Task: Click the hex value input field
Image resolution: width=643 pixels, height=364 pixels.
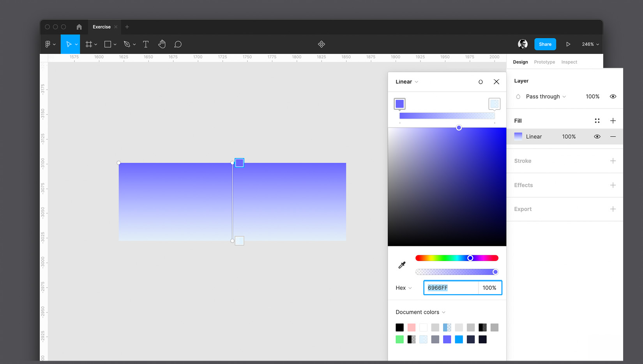Action: tap(451, 288)
